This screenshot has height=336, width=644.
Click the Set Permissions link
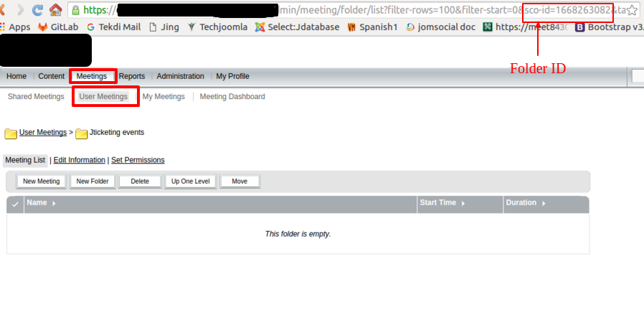coord(138,160)
